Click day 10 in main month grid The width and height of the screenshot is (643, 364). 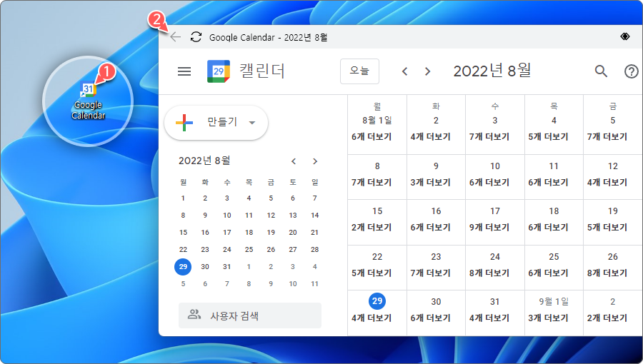pyautogui.click(x=495, y=166)
